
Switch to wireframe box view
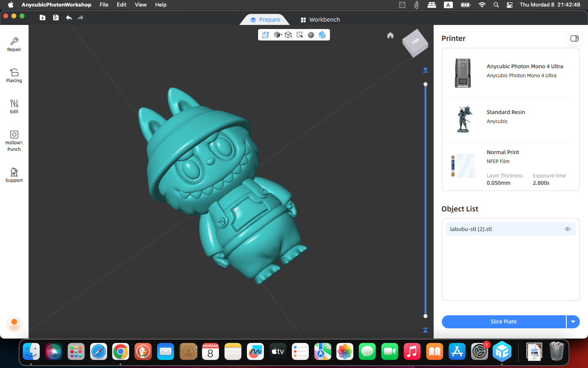tap(265, 35)
